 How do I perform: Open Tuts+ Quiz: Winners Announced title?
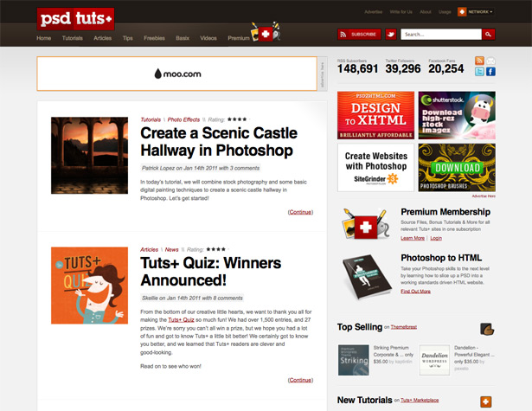pyautogui.click(x=211, y=272)
